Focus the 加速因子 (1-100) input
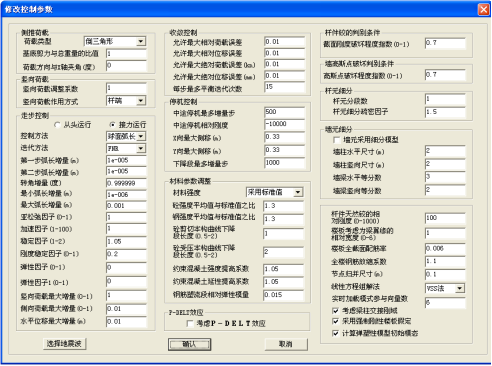 point(126,229)
